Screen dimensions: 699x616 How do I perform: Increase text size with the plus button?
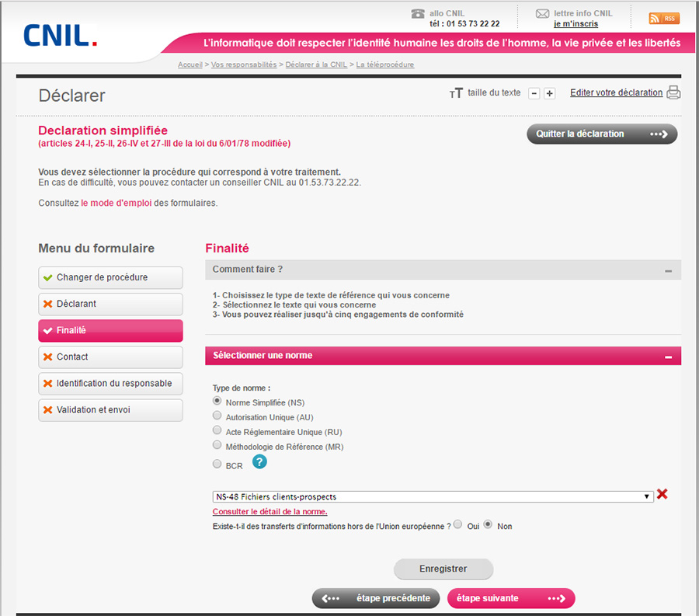click(550, 93)
